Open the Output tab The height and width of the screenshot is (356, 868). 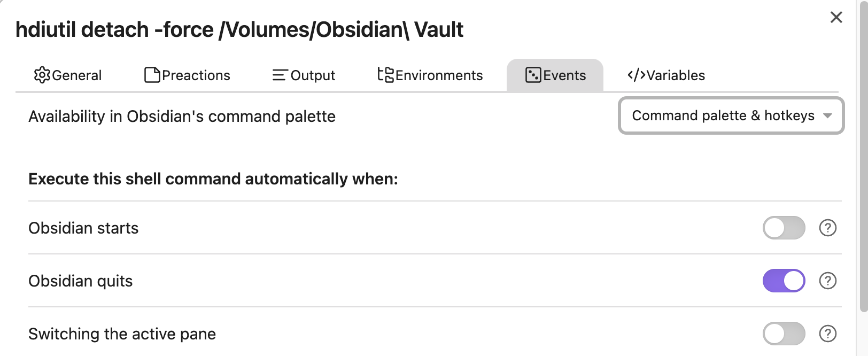point(304,75)
